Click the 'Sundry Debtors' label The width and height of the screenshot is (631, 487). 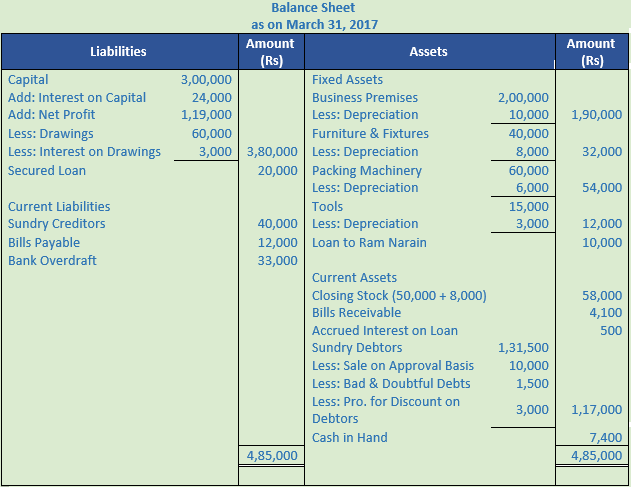[x=357, y=348]
